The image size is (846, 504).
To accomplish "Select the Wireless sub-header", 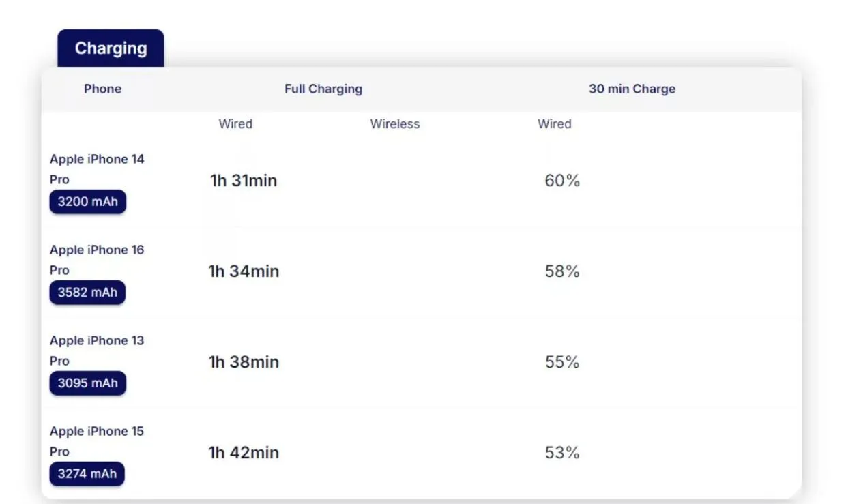I will tap(394, 124).
